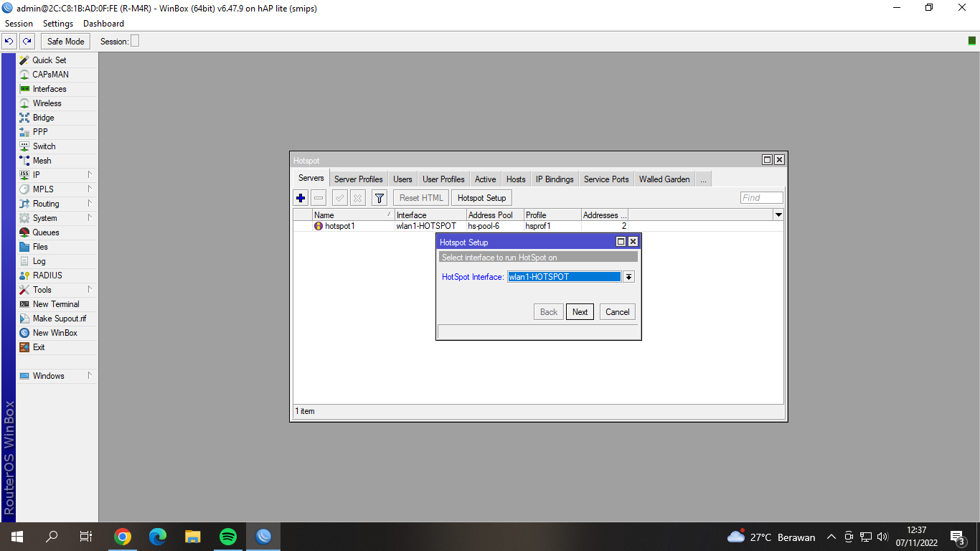Click the Hotspot Setup button
The height and width of the screenshot is (551, 980).
click(x=481, y=198)
